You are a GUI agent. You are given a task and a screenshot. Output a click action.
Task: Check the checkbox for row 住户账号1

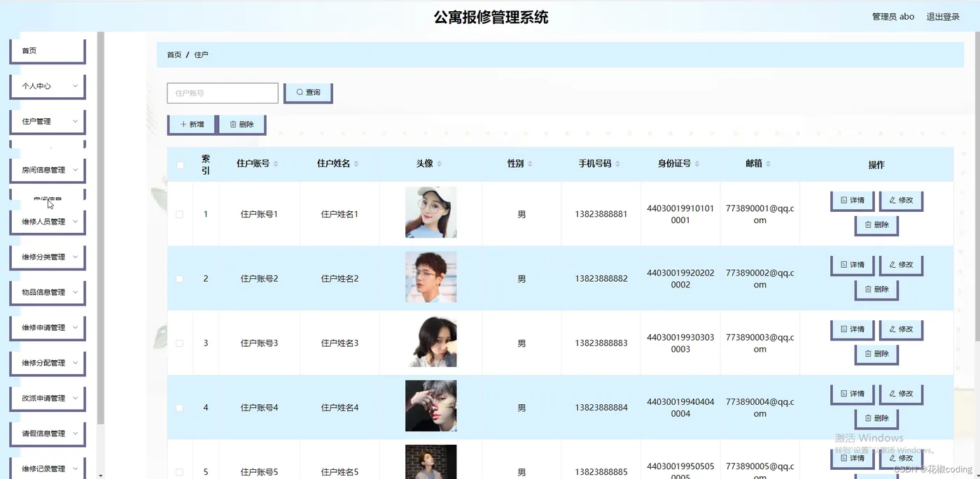pyautogui.click(x=180, y=214)
